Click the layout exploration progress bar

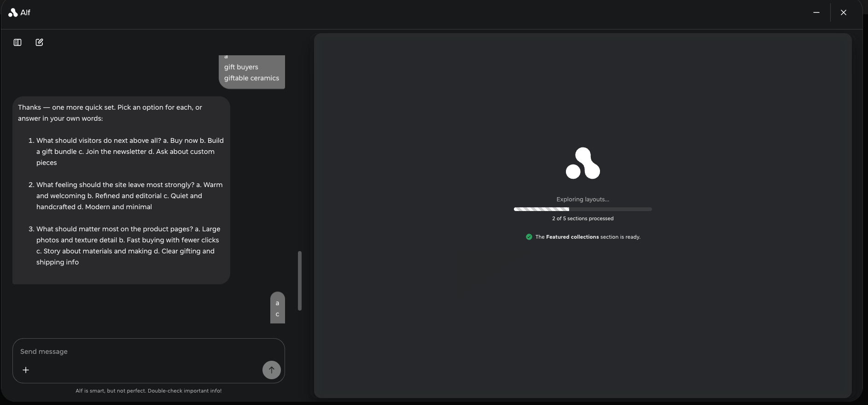(583, 209)
